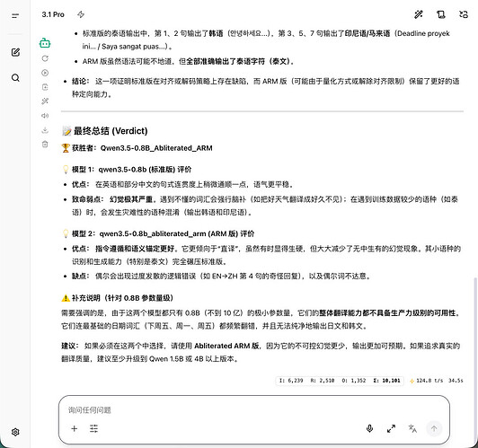
Task: Open the sidebar menu icon
Action: pos(15,15)
